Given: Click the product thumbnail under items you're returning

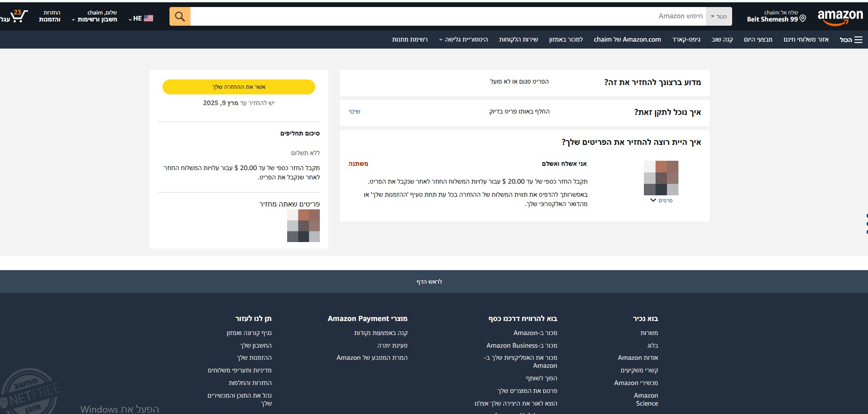Looking at the screenshot, I should [303, 226].
